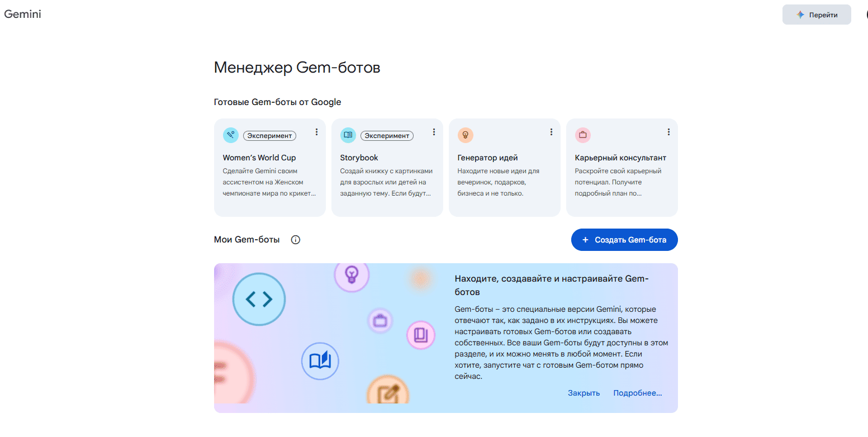Click the Подробнее link in the banner
The height and width of the screenshot is (437, 868).
point(637,393)
